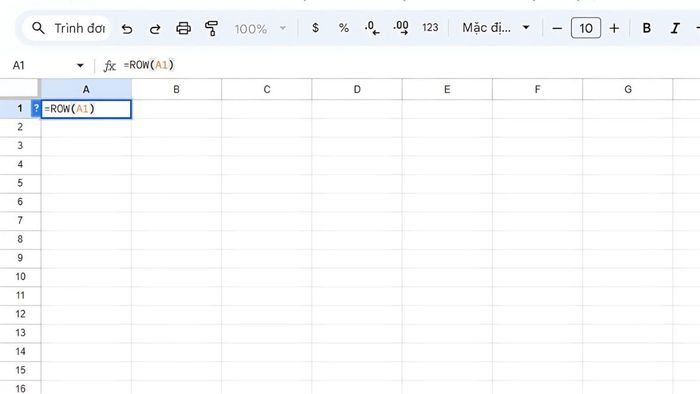The height and width of the screenshot is (394, 700).
Task: Format as currency with dollar icon
Action: 315,28
